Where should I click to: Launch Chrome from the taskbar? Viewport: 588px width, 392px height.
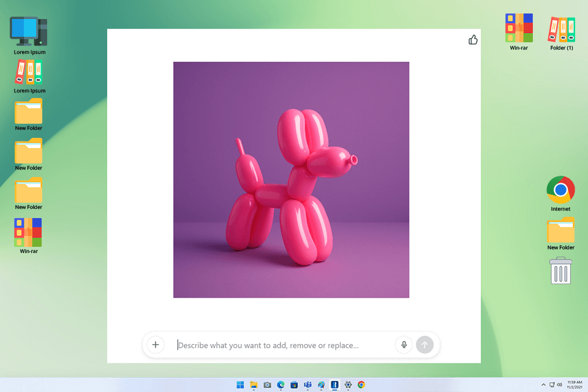tap(361, 385)
